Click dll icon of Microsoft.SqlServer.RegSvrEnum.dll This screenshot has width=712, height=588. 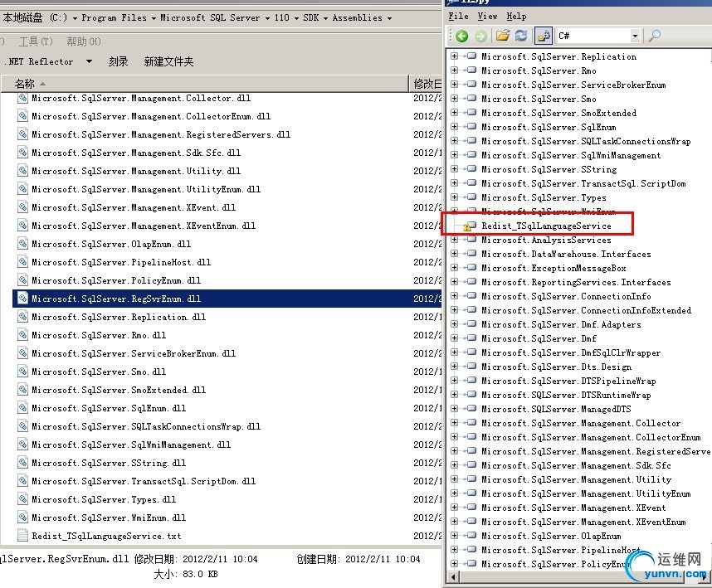point(22,298)
